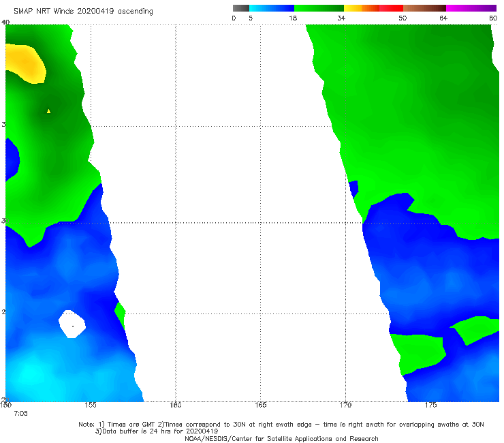The width and height of the screenshot is (504, 443).
Task: Click the color bar label '34'
Action: [341, 18]
